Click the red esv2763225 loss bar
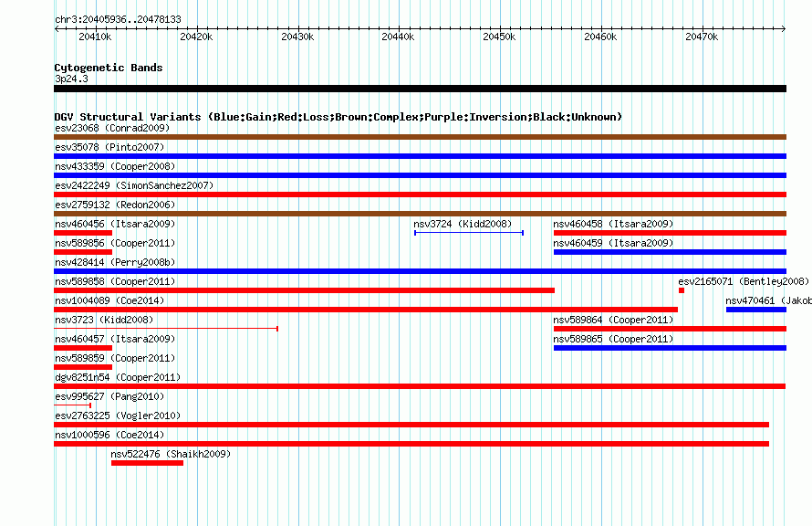Image resolution: width=812 pixels, height=526 pixels. [411, 425]
